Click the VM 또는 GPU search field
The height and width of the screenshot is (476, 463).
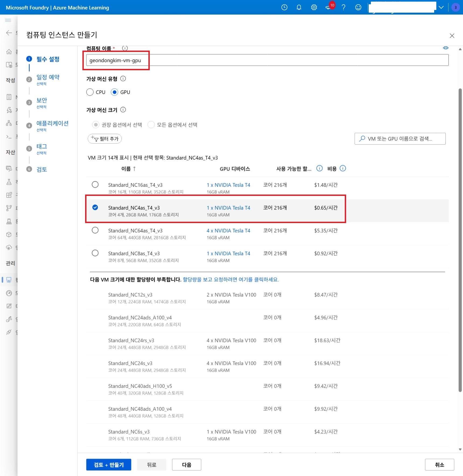pyautogui.click(x=400, y=139)
